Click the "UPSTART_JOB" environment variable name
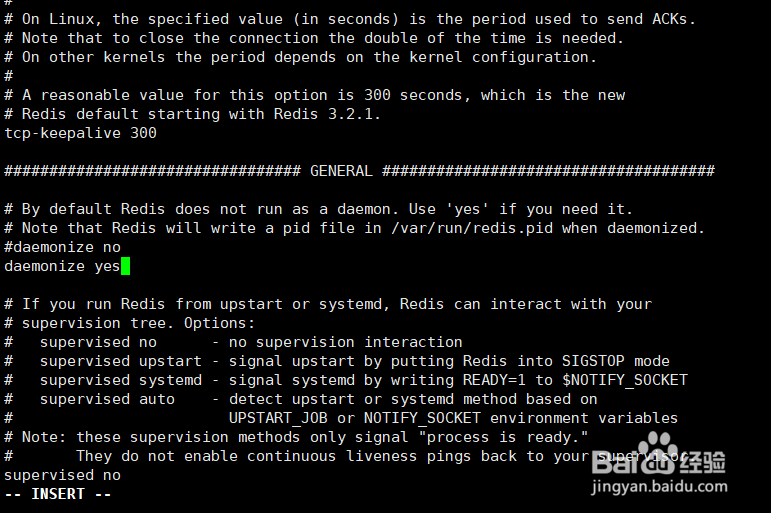The height and width of the screenshot is (513, 771). (278, 418)
